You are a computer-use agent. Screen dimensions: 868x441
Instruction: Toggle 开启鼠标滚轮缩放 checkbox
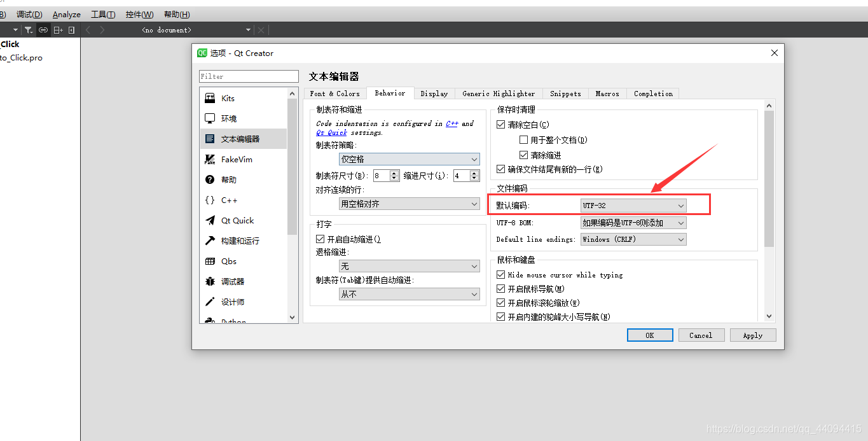tap(501, 303)
